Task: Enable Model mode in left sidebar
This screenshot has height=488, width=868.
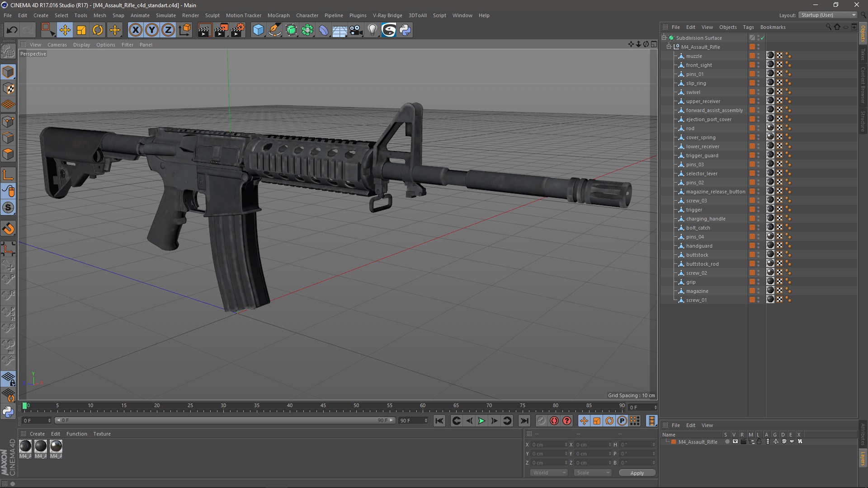Action: (x=8, y=72)
